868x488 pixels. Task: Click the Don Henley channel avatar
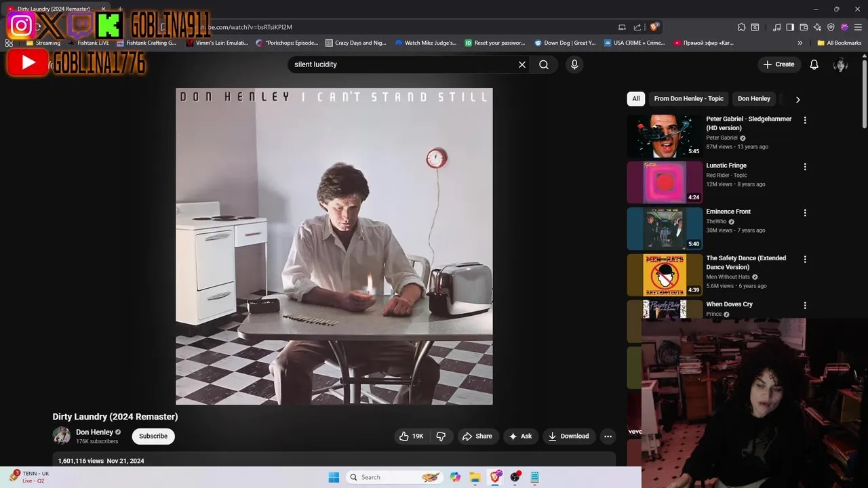coord(62,436)
